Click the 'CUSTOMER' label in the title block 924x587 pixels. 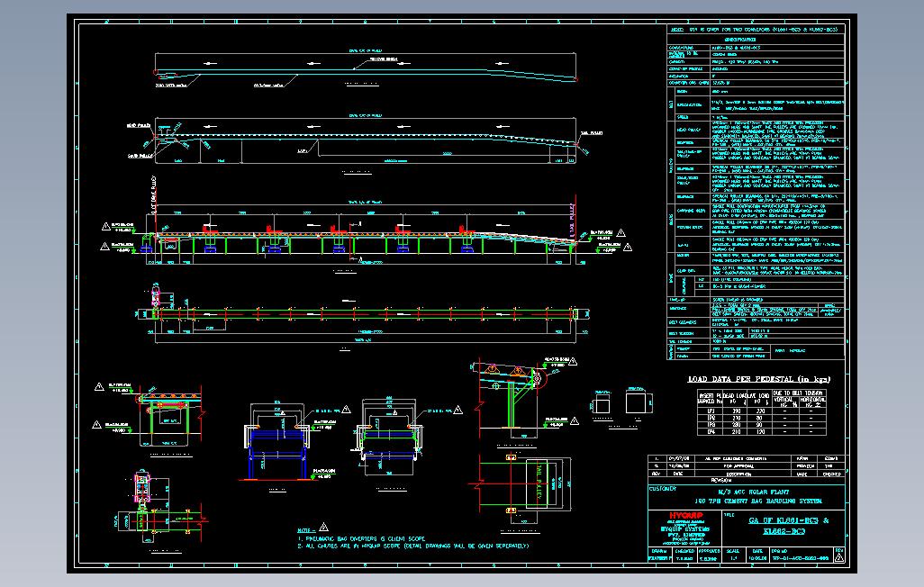pyautogui.click(x=663, y=489)
